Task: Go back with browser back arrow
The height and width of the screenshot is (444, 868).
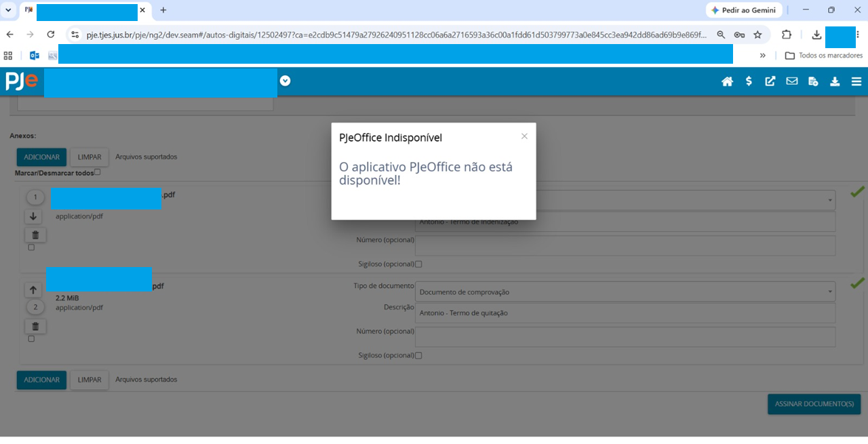Action: pos(9,35)
